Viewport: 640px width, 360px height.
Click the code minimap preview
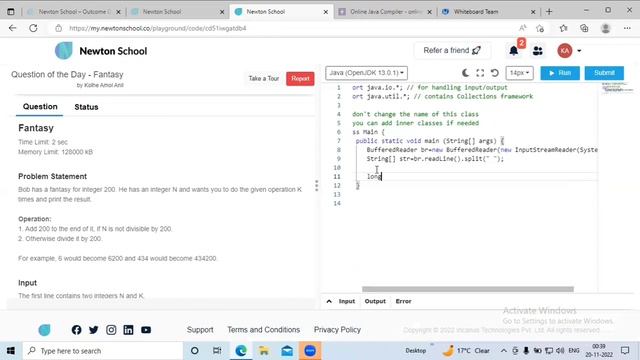[x=617, y=87]
